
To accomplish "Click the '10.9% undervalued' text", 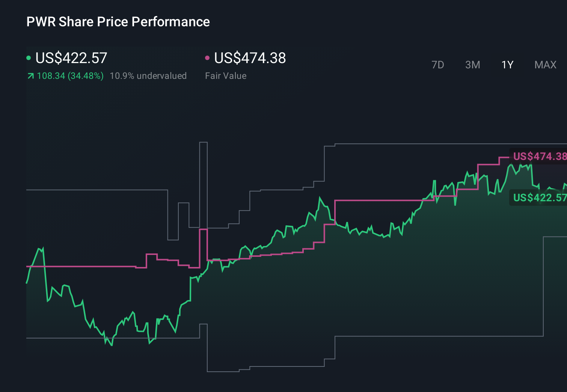I will pyautogui.click(x=148, y=76).
